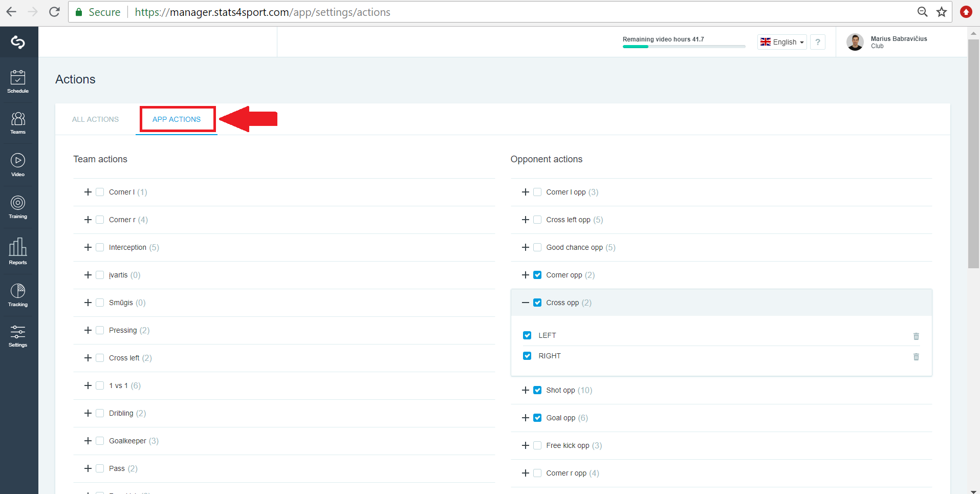Expand the 1 vs 1 action
The width and height of the screenshot is (980, 494).
tap(88, 385)
